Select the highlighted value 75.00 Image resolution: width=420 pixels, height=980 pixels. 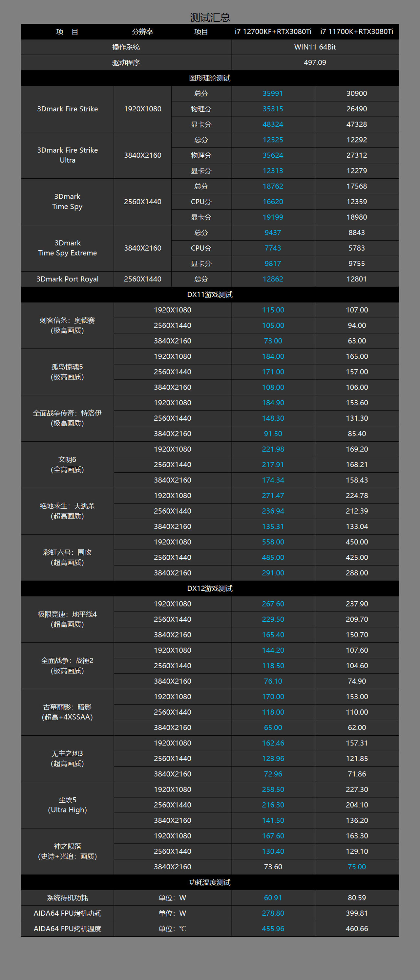[x=357, y=867]
